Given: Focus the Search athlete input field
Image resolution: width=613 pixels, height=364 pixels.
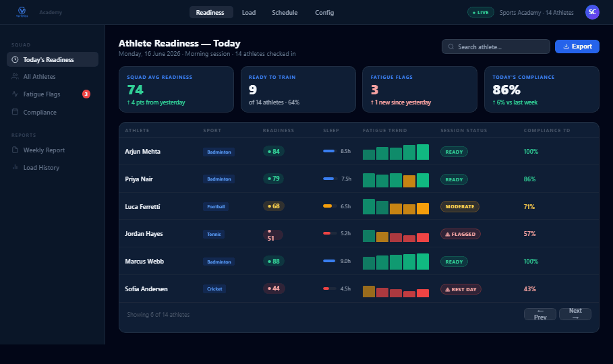Looking at the screenshot, I should coord(496,47).
